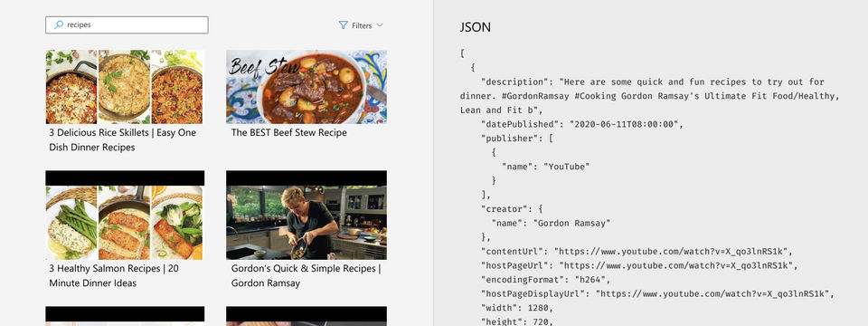Click title '3 Healthy Salmon Recipes | 20 Minute Dinner Ideas'
The width and height of the screenshot is (868, 326).
coord(114,275)
